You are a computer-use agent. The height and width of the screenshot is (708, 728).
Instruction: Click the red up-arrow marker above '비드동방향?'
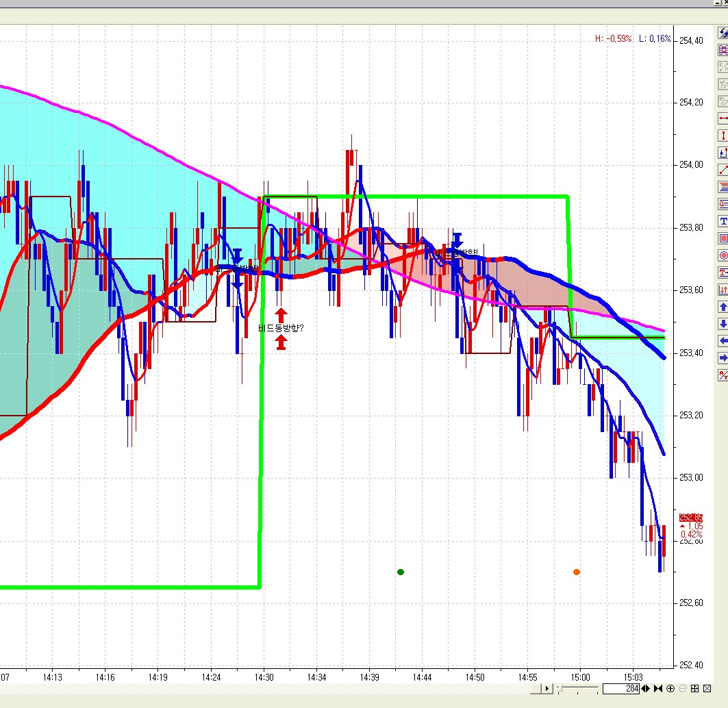pos(280,315)
